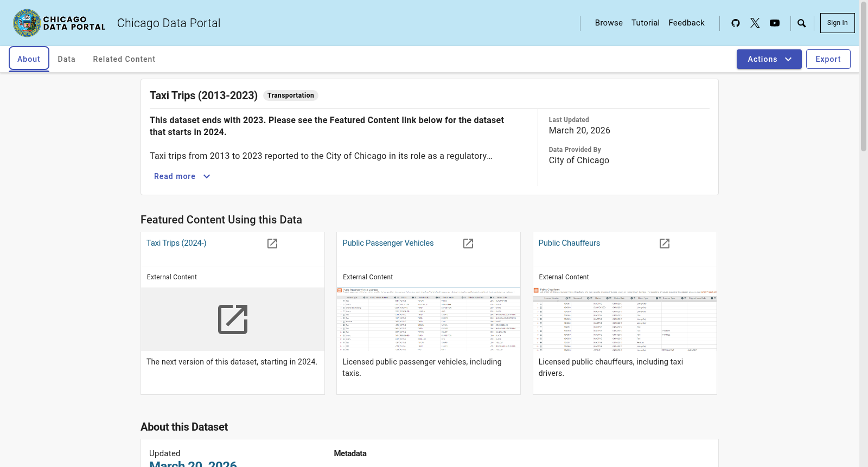Click the 'Metadata' label

tap(350, 453)
